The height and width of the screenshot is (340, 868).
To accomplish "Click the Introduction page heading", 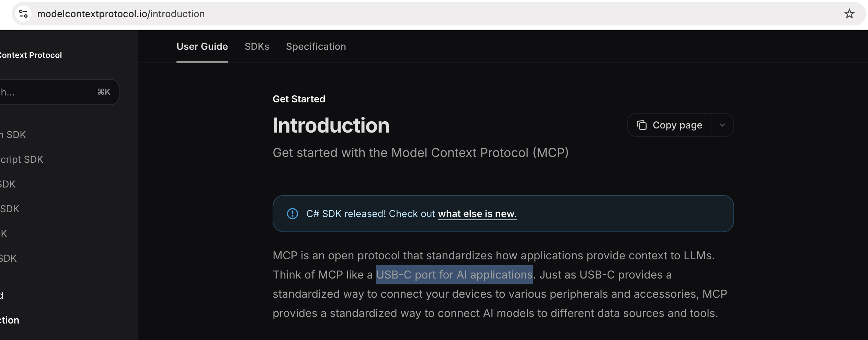I will coord(331,125).
